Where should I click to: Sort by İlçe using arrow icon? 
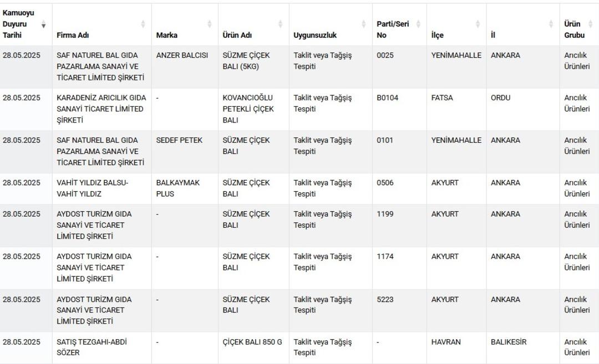point(478,24)
